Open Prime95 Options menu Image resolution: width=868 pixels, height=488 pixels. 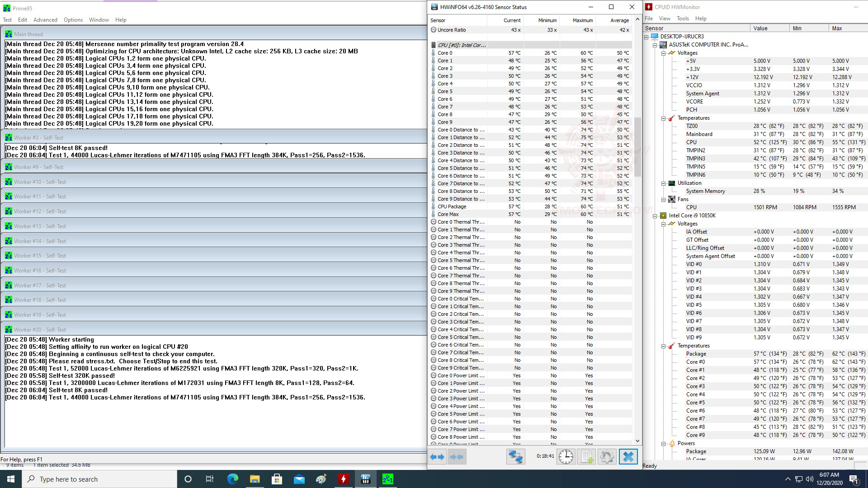click(73, 20)
